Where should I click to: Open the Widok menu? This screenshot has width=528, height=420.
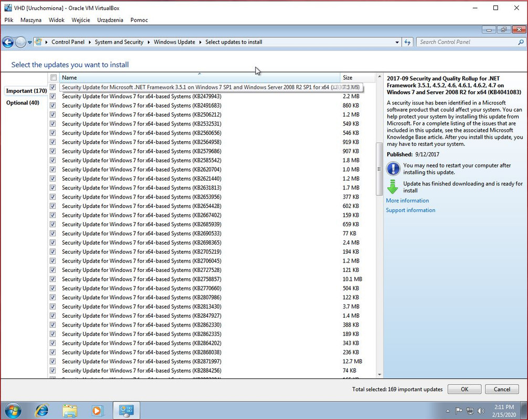point(56,20)
